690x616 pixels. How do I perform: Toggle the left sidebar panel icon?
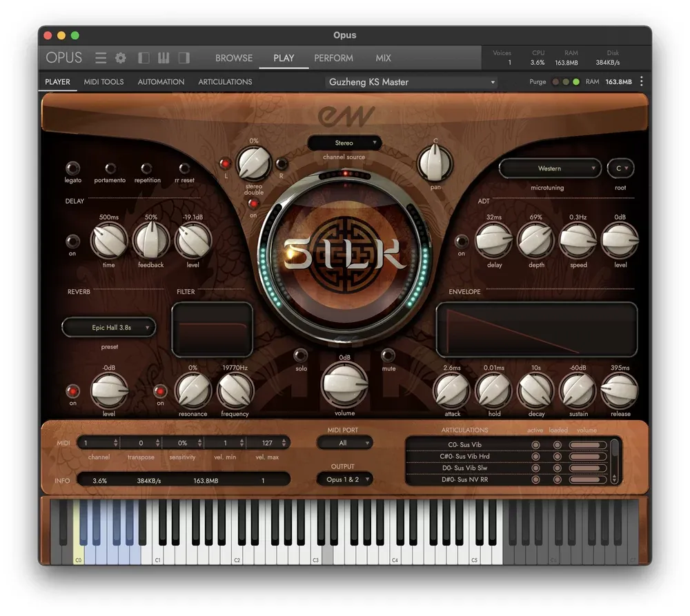click(144, 58)
